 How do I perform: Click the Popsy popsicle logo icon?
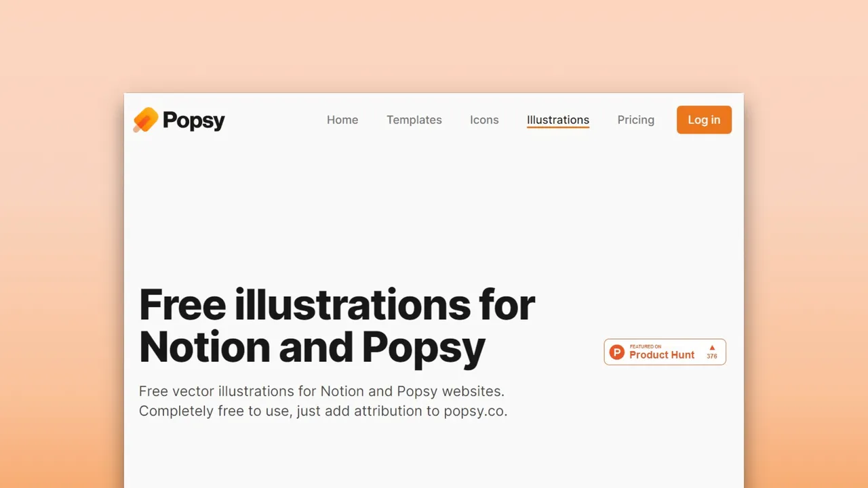pyautogui.click(x=145, y=120)
